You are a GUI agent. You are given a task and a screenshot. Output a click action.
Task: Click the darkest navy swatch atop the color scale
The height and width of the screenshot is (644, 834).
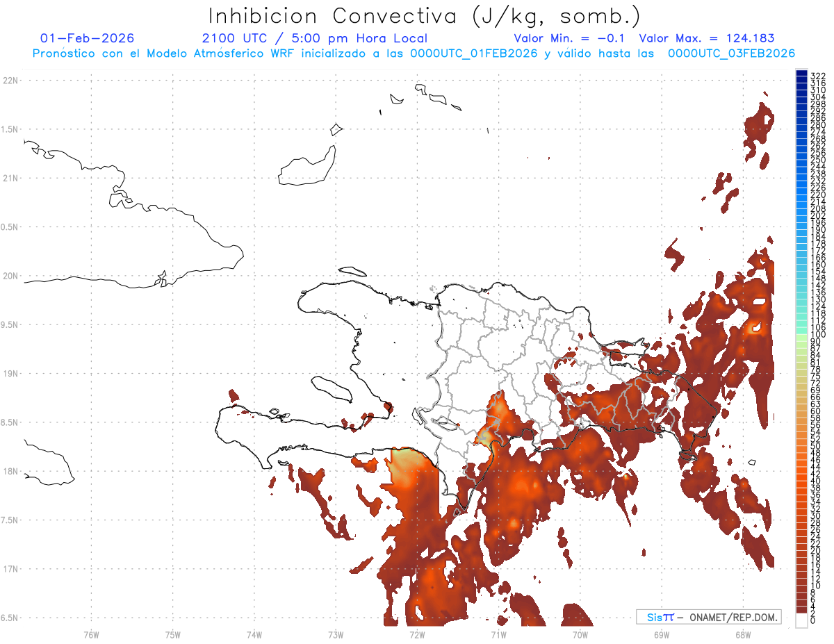pyautogui.click(x=801, y=73)
